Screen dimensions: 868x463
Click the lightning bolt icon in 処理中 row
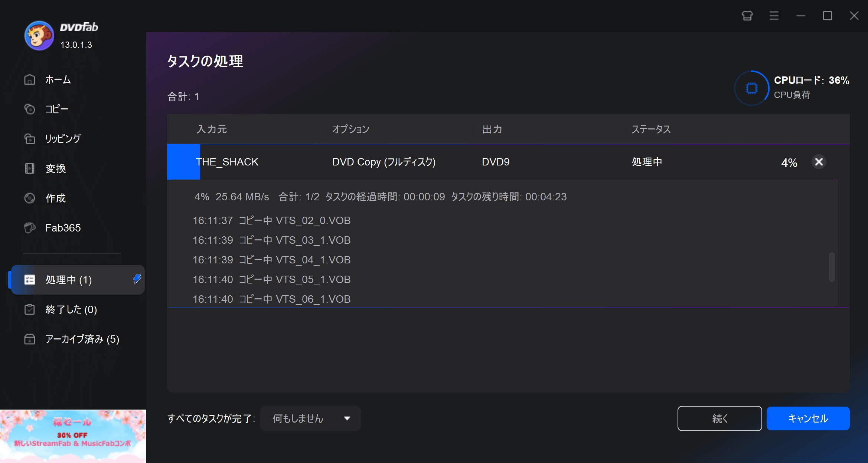(x=137, y=279)
